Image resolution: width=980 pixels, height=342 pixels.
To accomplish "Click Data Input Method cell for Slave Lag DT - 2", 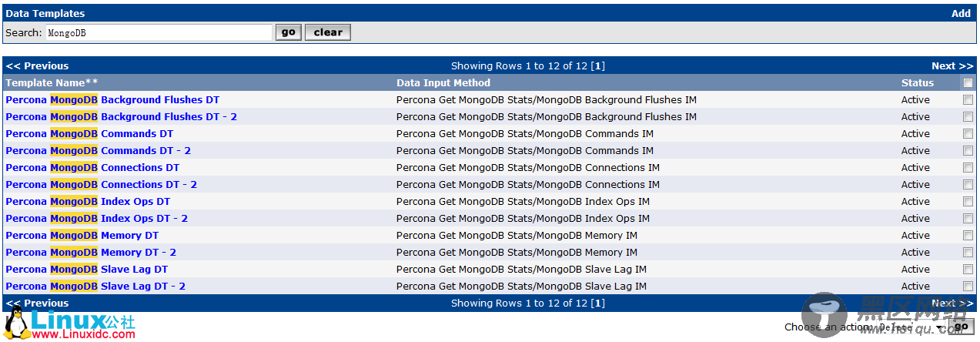I will click(x=521, y=287).
